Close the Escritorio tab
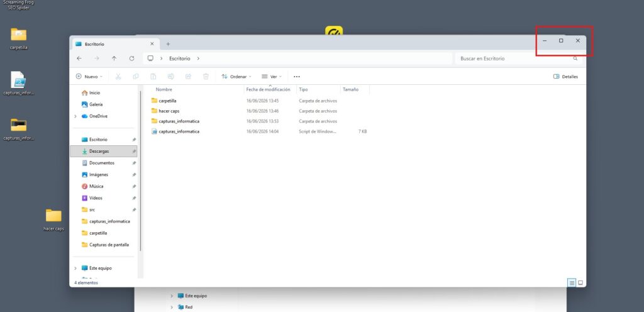Screen dimensions: 644x312 (x=152, y=44)
